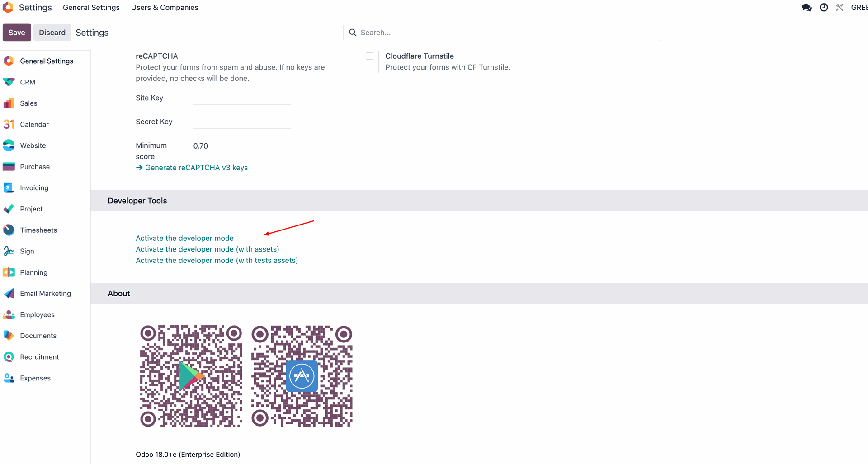This screenshot has width=868, height=464.
Task: Open the conversations chat bubble icon
Action: 807,8
